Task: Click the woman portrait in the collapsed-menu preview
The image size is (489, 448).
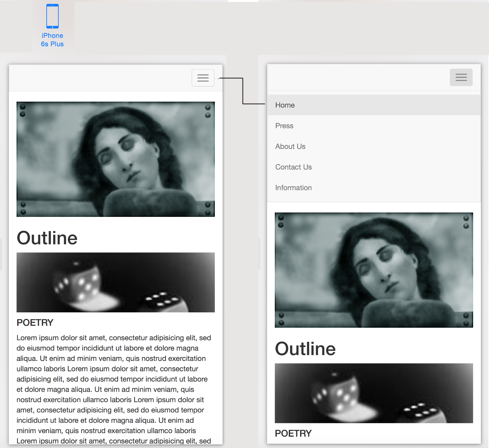Action: coord(116,159)
